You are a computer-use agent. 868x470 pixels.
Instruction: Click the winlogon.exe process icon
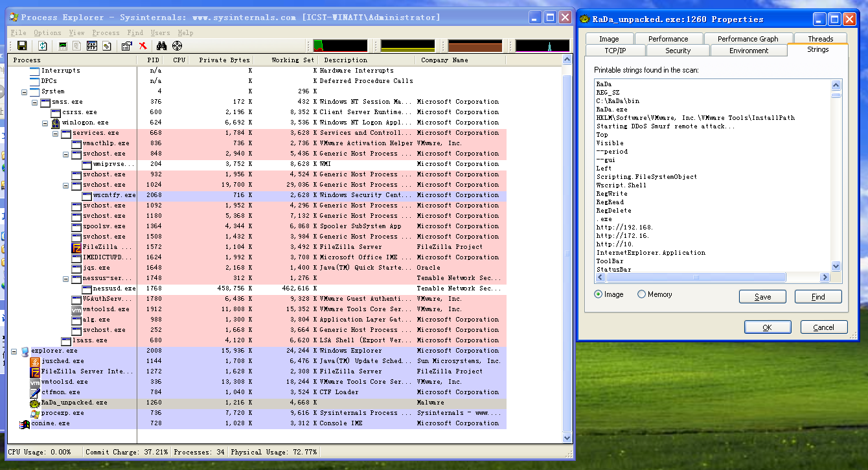[56, 123]
